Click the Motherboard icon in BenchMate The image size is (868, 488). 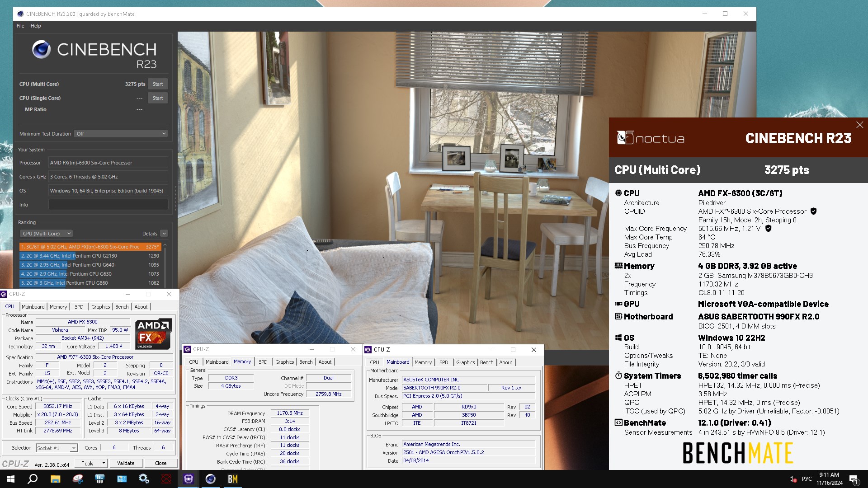click(x=618, y=317)
